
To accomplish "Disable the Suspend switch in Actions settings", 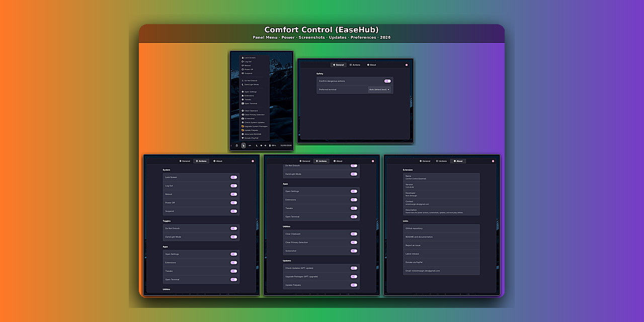I will 233,211.
